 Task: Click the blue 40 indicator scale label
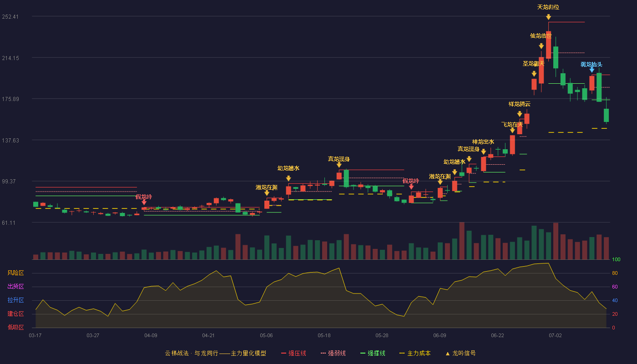point(615,300)
